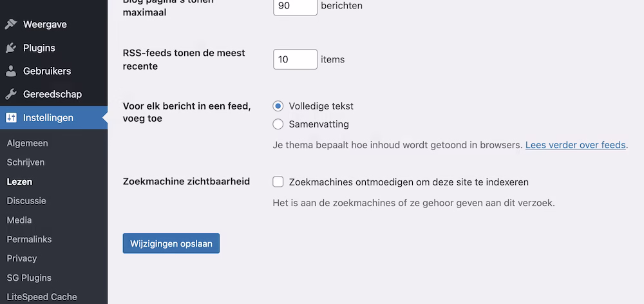Open SG Plugins settings entry
The width and height of the screenshot is (644, 304).
29,278
